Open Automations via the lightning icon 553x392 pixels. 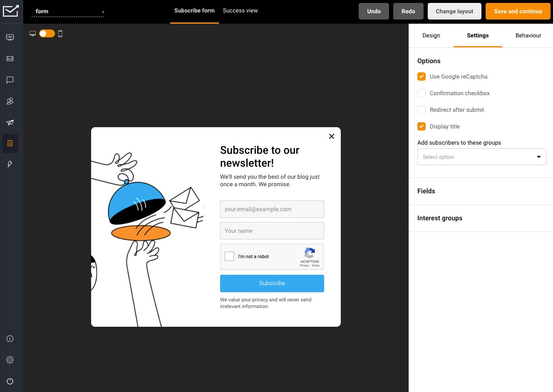coord(10,164)
